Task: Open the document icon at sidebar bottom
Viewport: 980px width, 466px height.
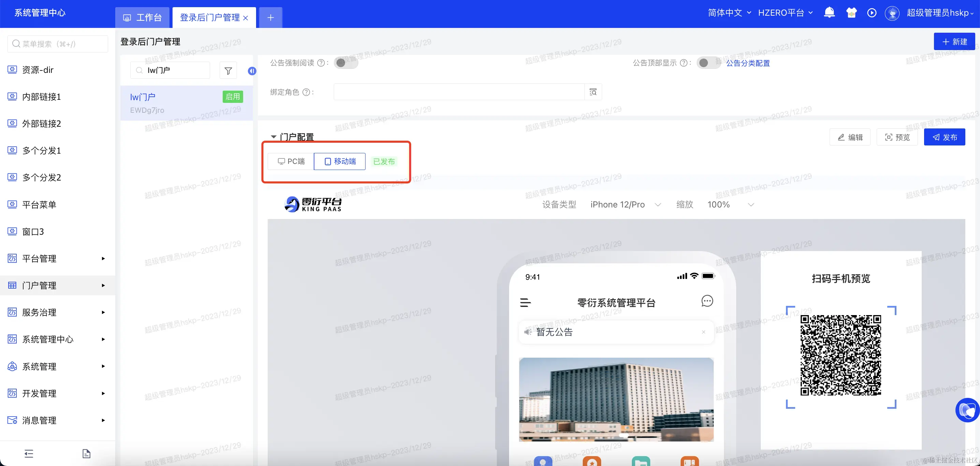Action: click(x=86, y=453)
